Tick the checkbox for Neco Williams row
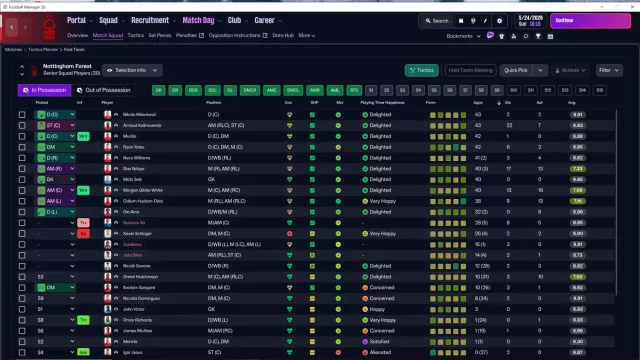Viewport: 640px width, 360px height. [x=22, y=158]
